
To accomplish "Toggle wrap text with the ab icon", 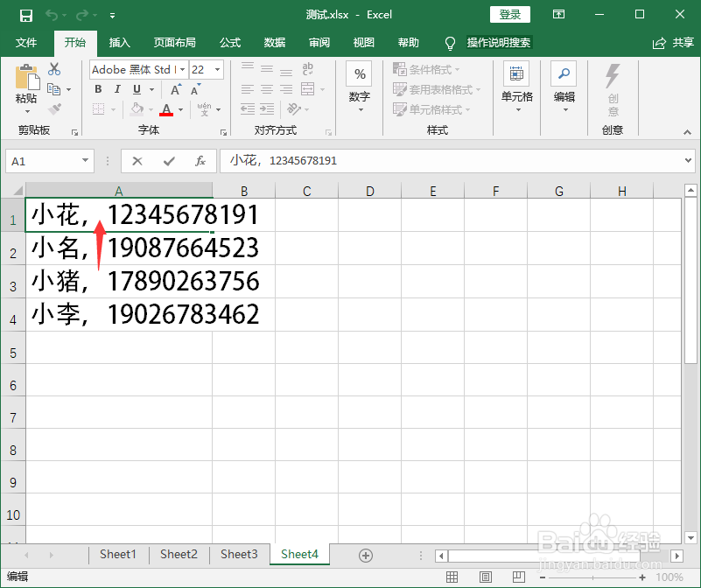I will coord(306,67).
